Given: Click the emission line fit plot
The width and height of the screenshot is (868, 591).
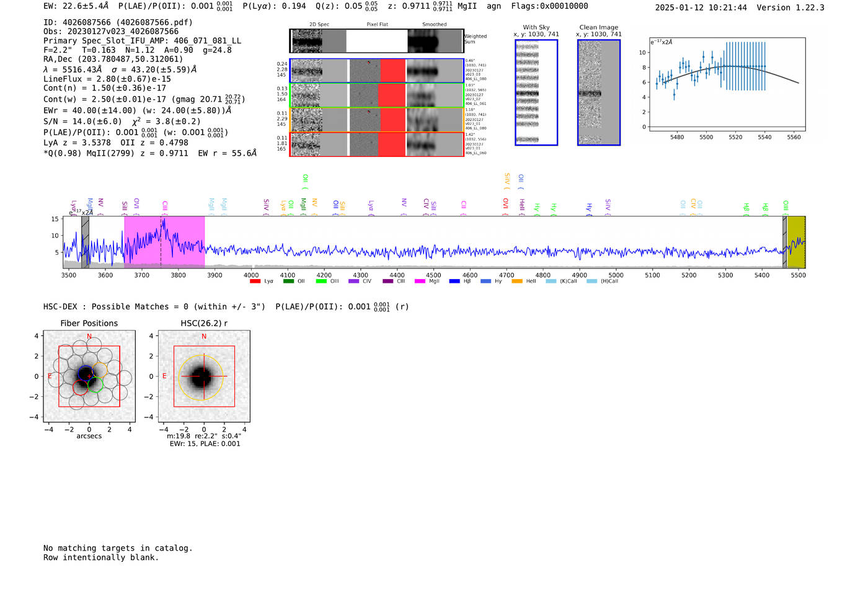Looking at the screenshot, I should click(727, 84).
